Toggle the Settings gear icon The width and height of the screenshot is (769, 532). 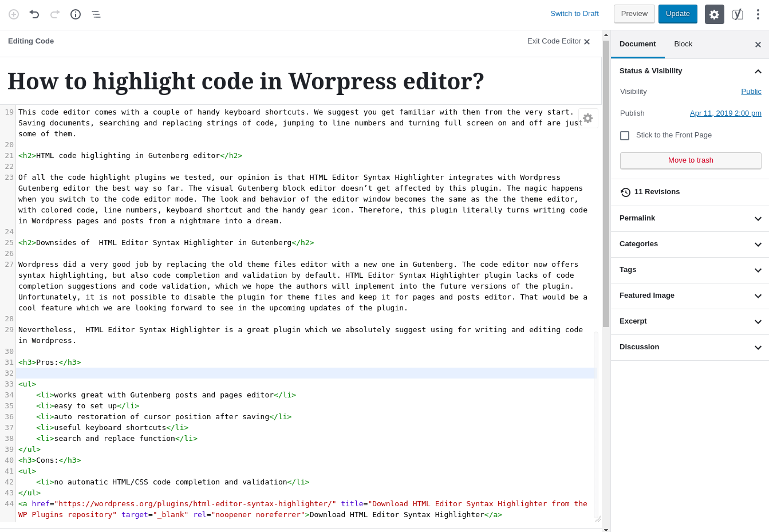click(714, 14)
